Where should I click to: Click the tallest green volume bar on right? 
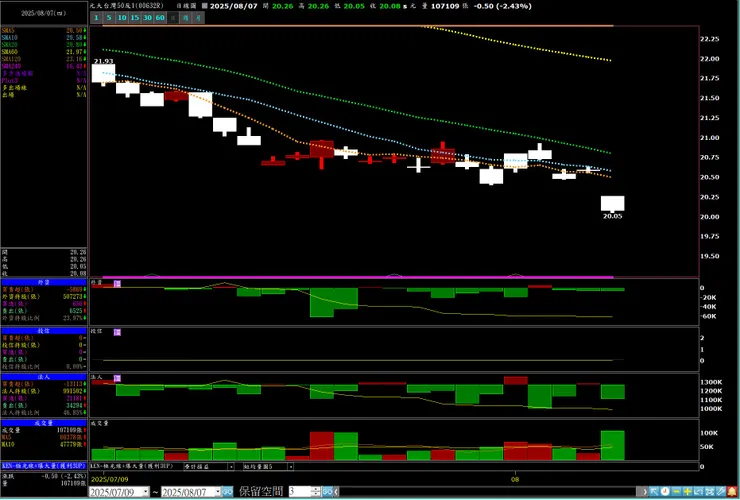click(x=613, y=445)
